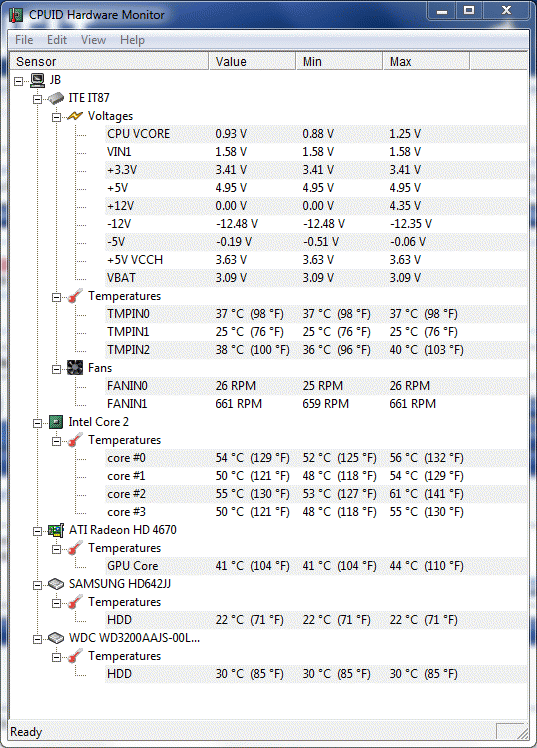Collapse the ITE IT87 node
The image size is (537, 748).
pyautogui.click(x=37, y=99)
